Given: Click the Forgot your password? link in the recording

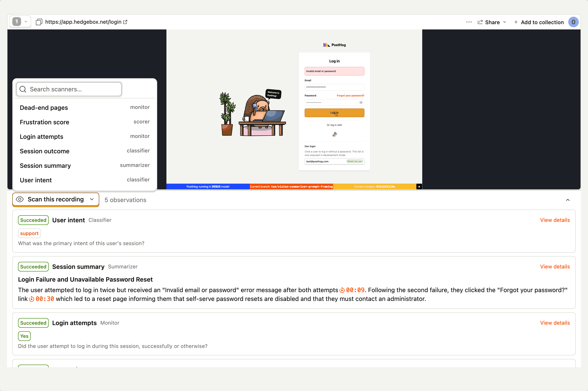Looking at the screenshot, I should click(350, 96).
